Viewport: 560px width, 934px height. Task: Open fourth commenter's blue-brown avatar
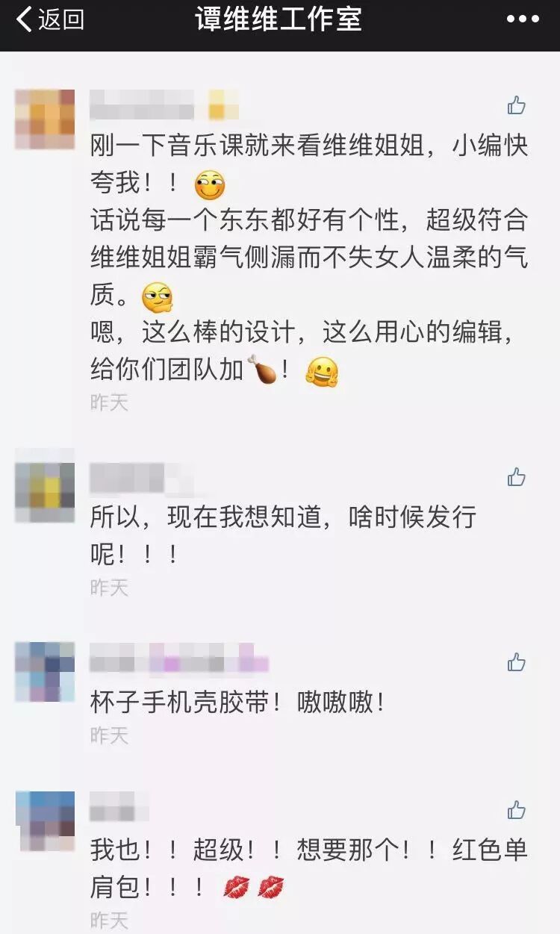tap(45, 821)
